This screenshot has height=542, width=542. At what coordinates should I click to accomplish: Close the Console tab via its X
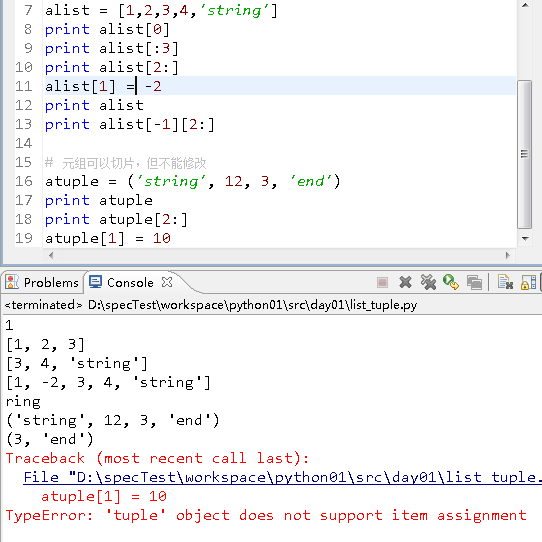[167, 282]
